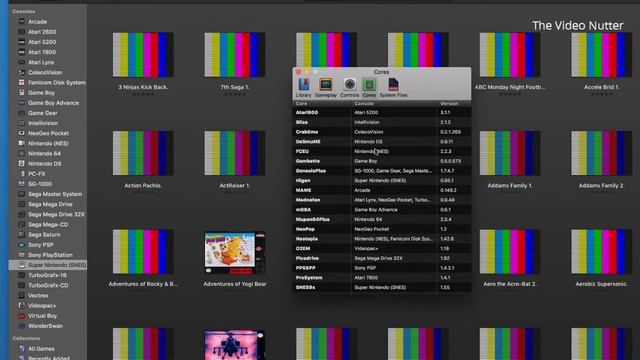This screenshot has height=360, width=640.
Task: Select Sega Saturn icon in sidebar
Action: 22,235
